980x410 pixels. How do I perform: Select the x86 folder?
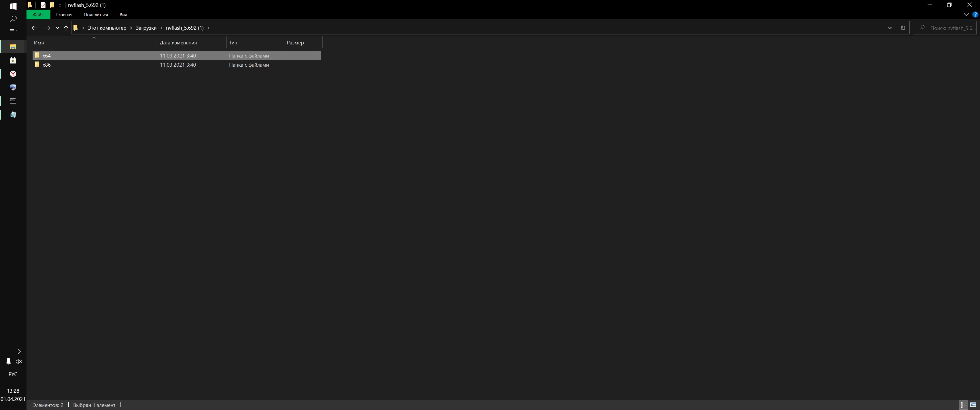[x=177, y=65]
